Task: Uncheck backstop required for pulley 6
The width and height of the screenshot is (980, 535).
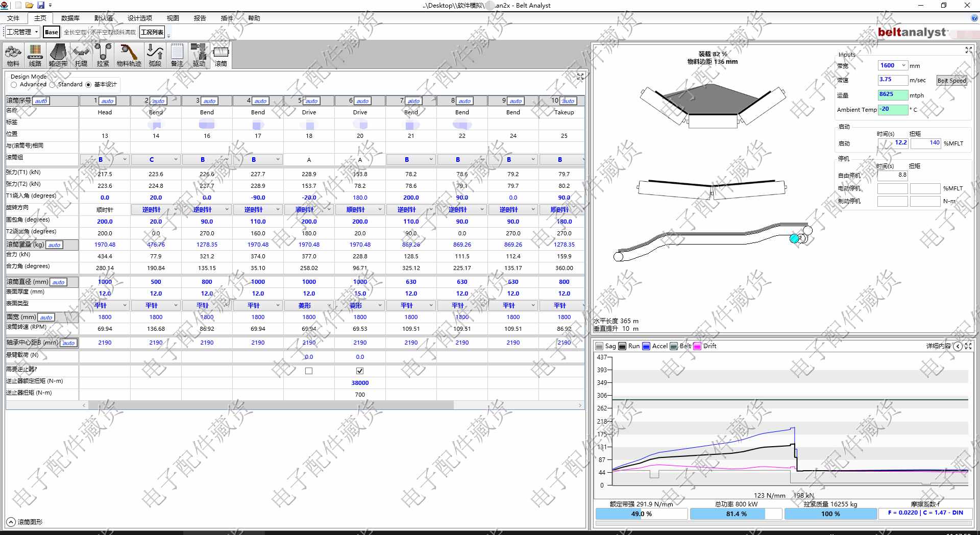Action: pyautogui.click(x=360, y=371)
